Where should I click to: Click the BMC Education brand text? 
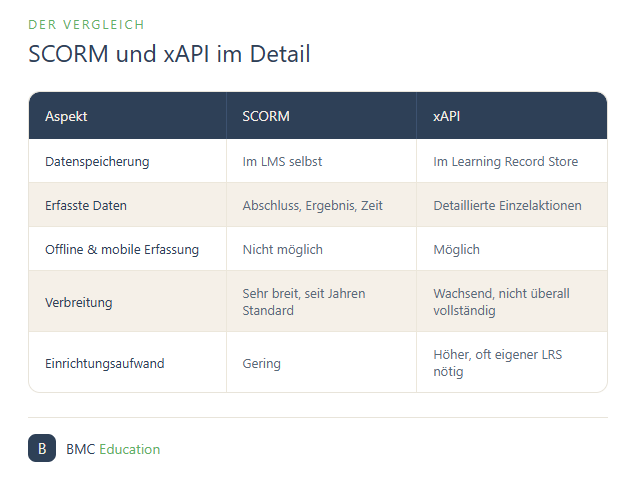[113, 449]
